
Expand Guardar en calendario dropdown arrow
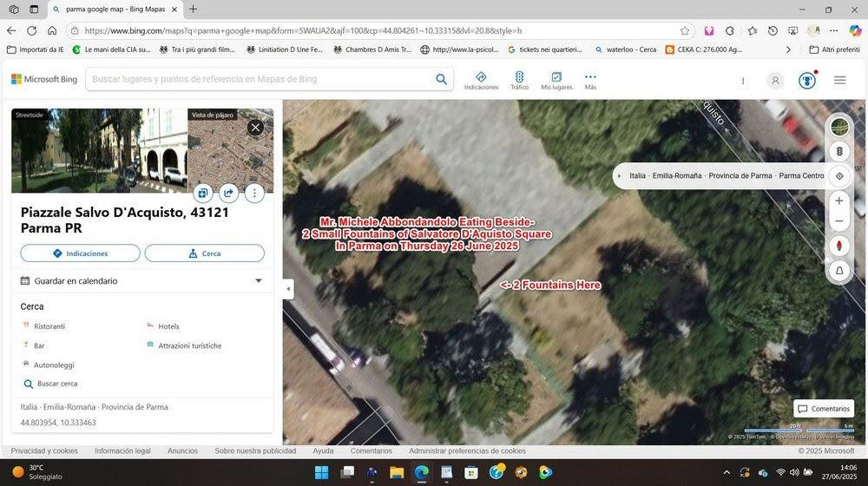tap(258, 280)
